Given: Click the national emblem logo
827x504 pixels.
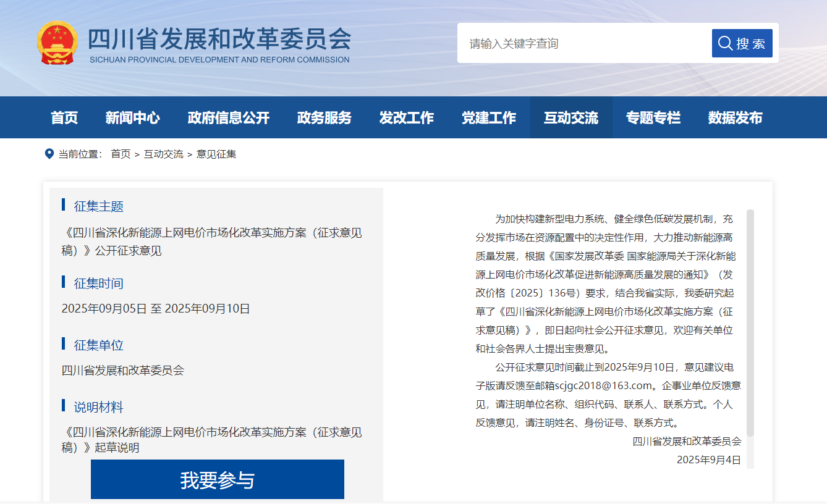Looking at the screenshot, I should click(57, 43).
